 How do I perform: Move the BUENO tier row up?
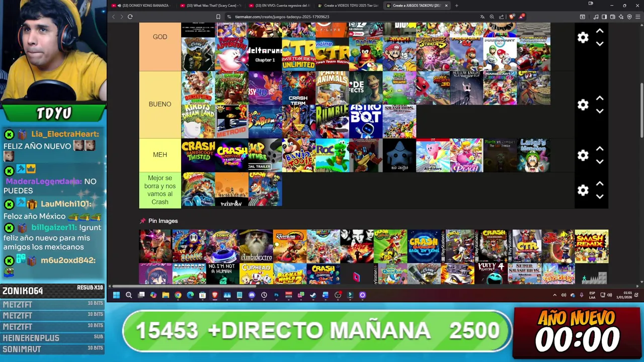[x=600, y=99]
